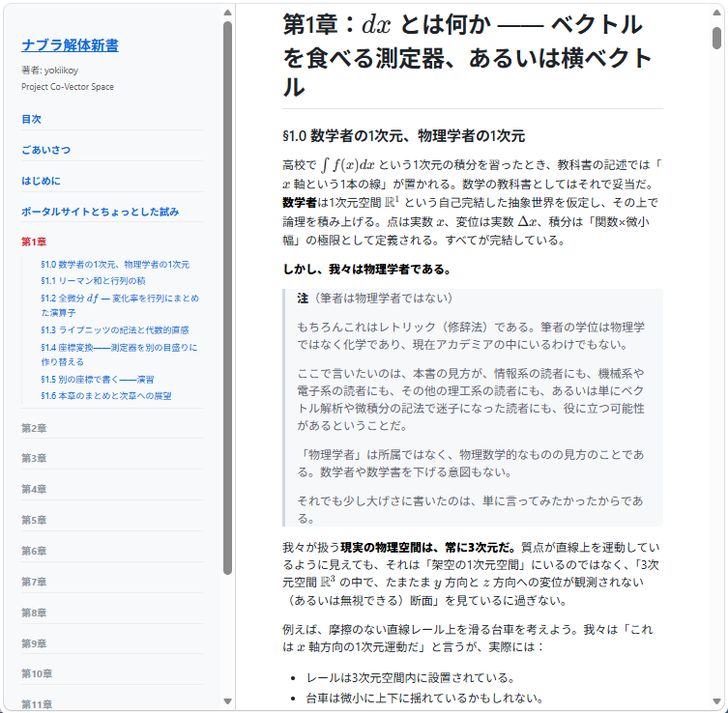This screenshot has width=728, height=713.
Task: Click main content scrollbar up arrow
Action: tap(716, 13)
